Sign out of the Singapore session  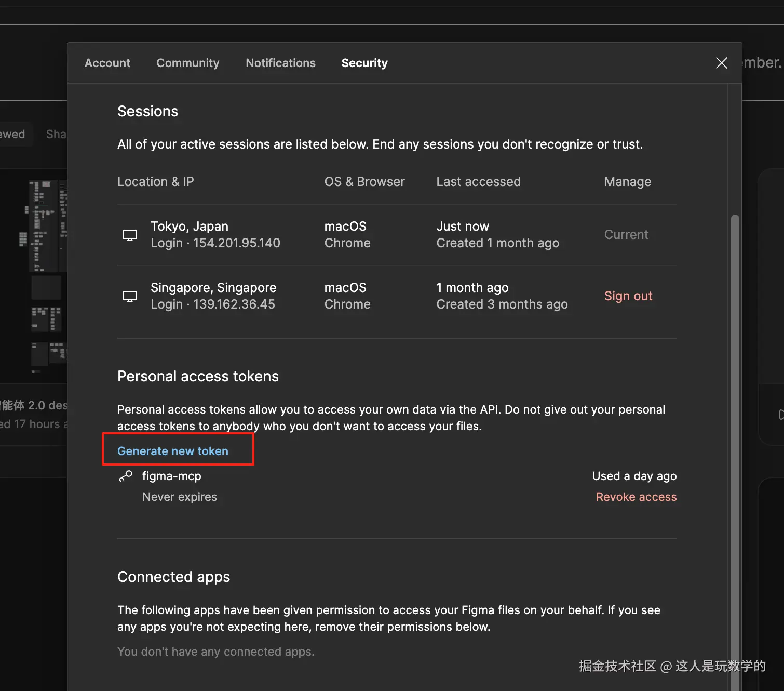click(x=628, y=296)
